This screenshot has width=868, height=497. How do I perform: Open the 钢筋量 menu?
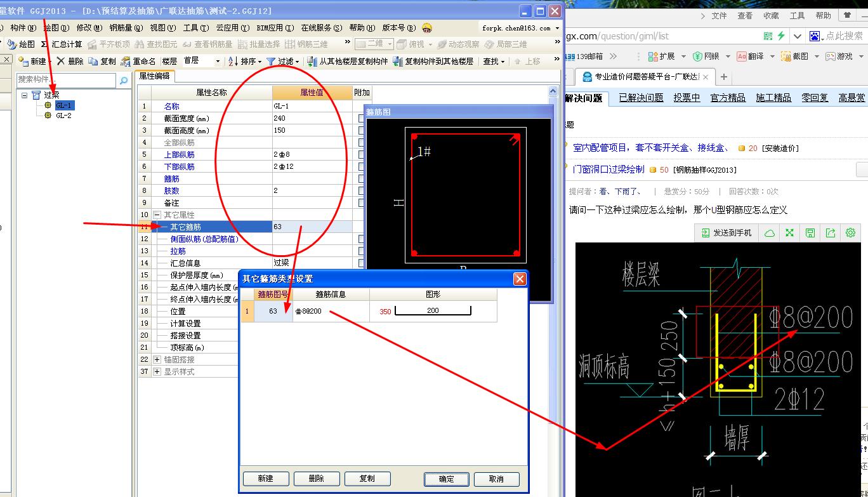(x=127, y=28)
